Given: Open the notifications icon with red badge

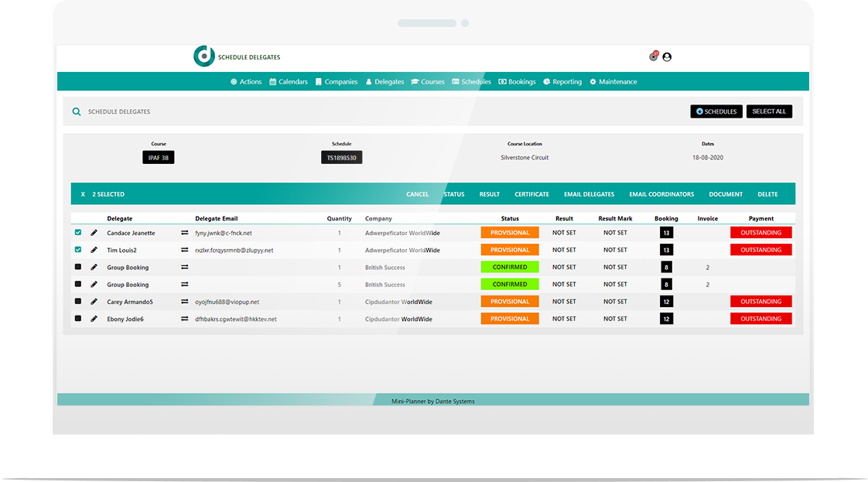Looking at the screenshot, I should [x=654, y=56].
